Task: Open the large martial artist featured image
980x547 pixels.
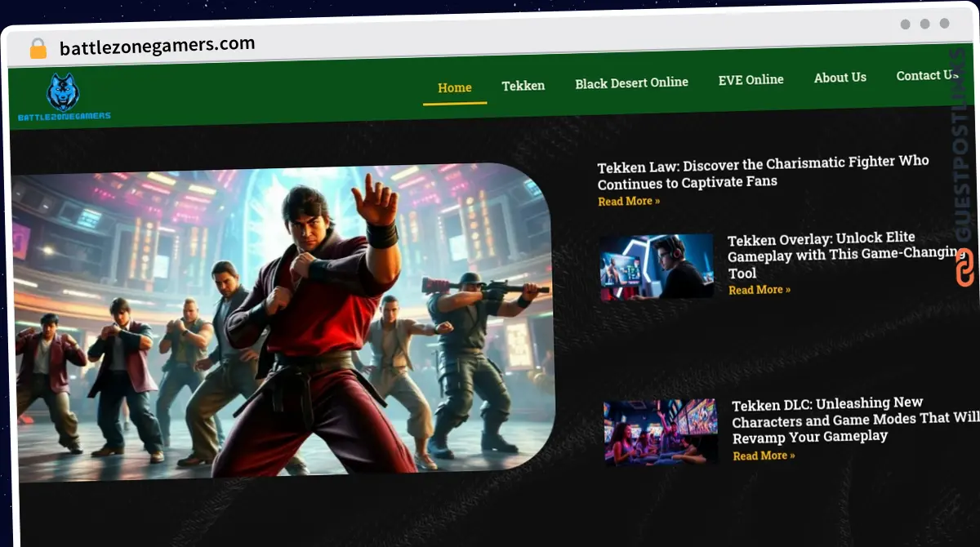Action: point(283,322)
